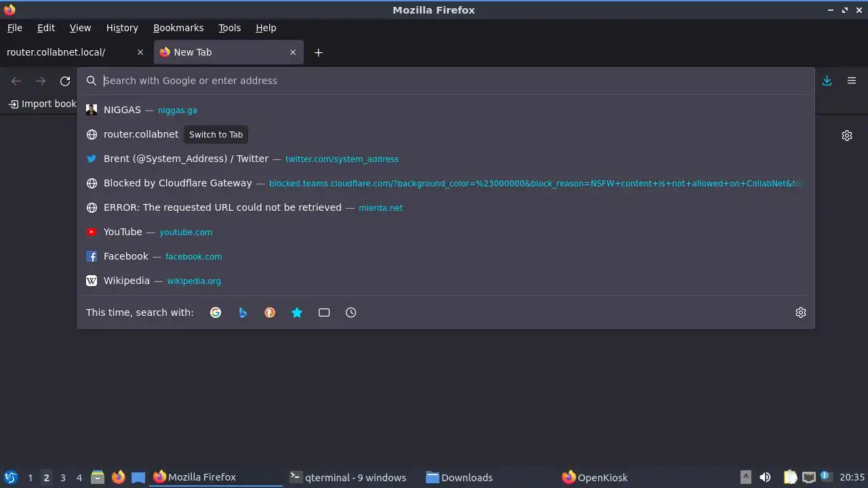Switch to workspace 1
Screen dimensions: 868x488
30,477
